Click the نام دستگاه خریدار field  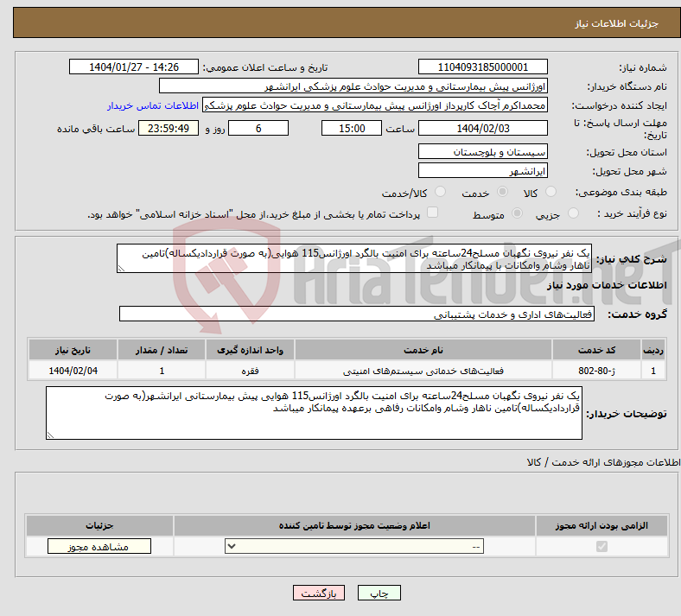pos(353,86)
